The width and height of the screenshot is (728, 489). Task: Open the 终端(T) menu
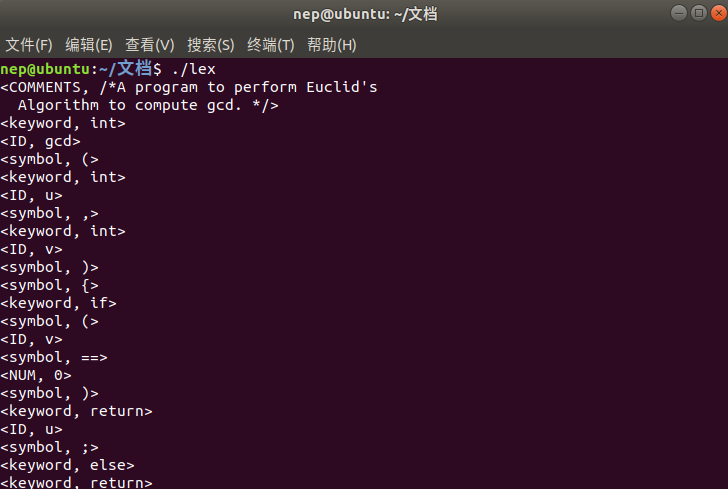pyautogui.click(x=271, y=45)
